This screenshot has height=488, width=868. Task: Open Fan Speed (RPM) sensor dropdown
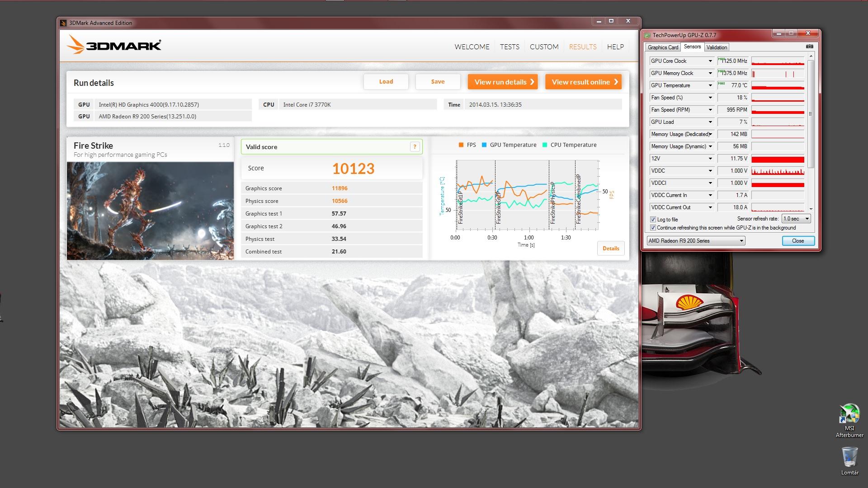click(x=710, y=110)
